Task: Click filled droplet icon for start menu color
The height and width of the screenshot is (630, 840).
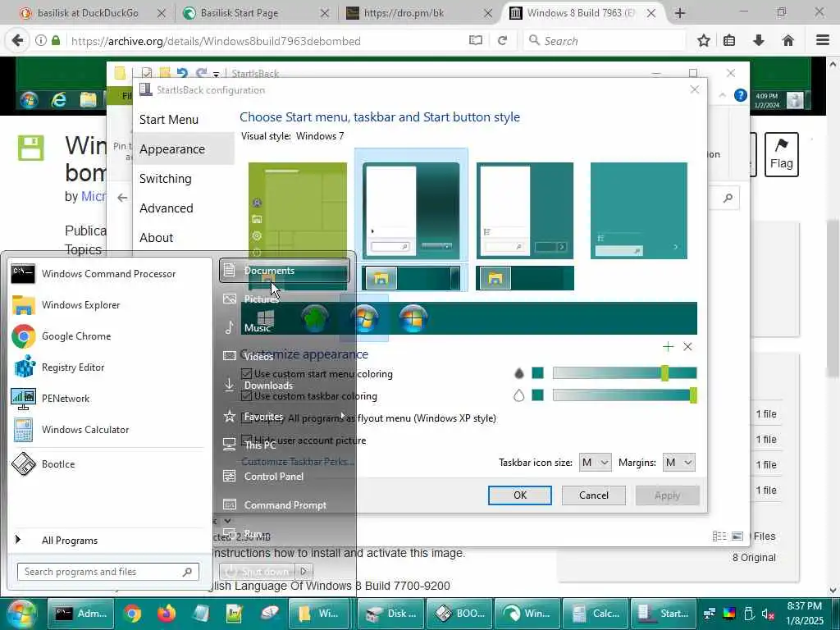Action: (518, 373)
